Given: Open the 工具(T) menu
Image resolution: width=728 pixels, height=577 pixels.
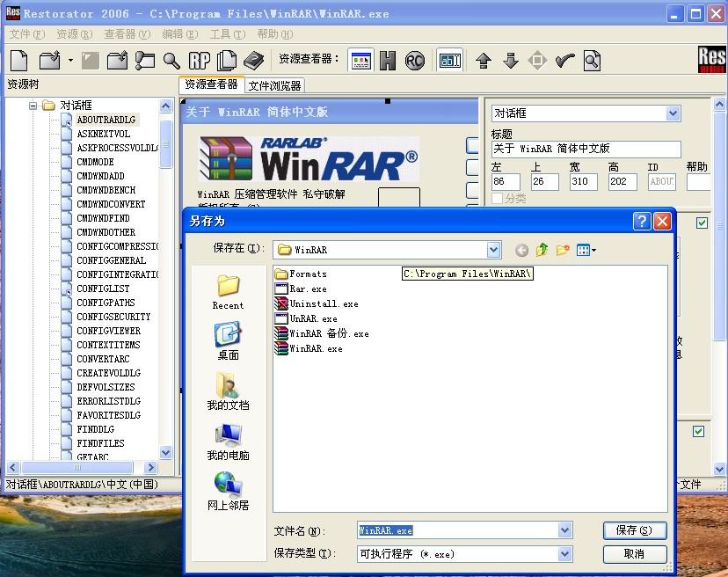Looking at the screenshot, I should (227, 33).
